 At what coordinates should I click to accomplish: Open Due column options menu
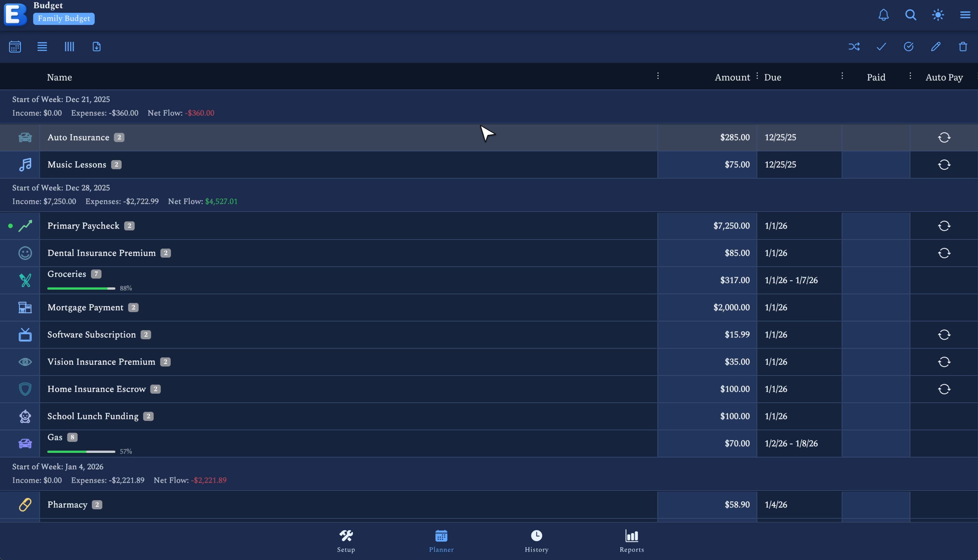click(842, 76)
